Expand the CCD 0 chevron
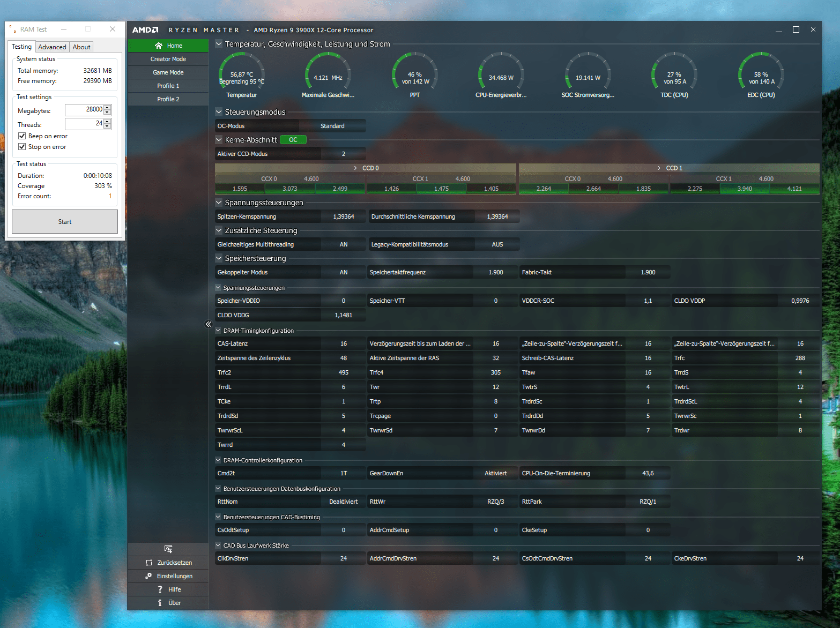 [x=355, y=168]
